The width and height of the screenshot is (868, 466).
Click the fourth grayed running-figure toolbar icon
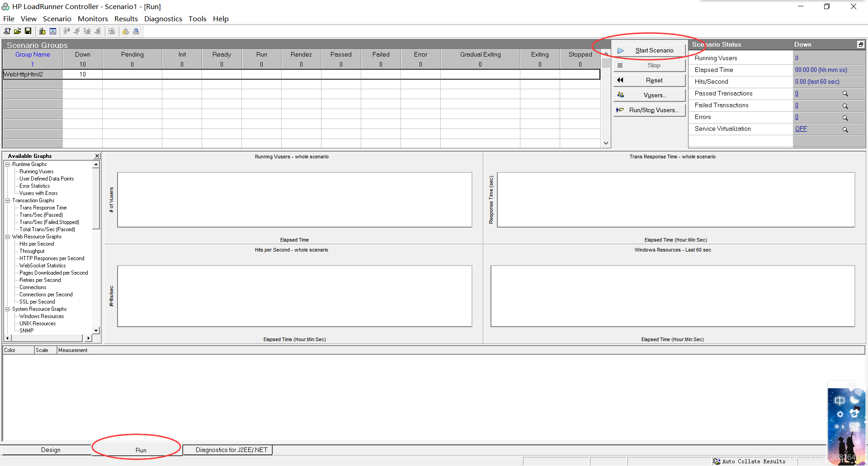(x=98, y=31)
